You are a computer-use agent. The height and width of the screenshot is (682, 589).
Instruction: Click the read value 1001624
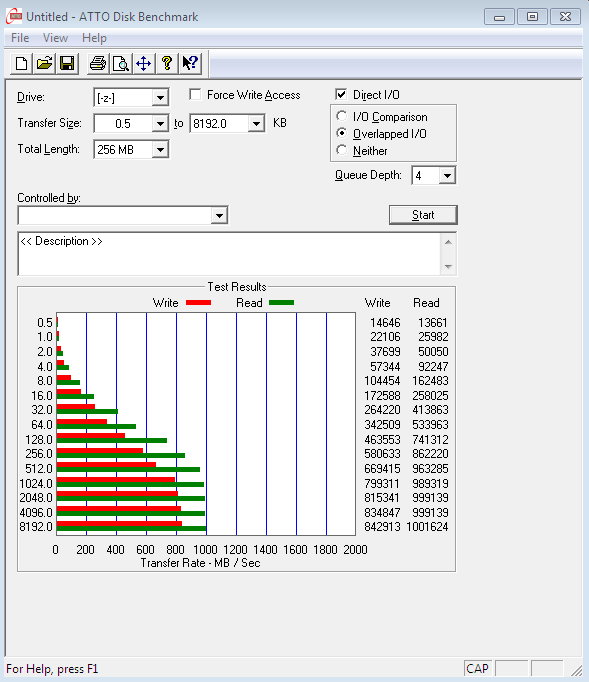click(x=427, y=527)
